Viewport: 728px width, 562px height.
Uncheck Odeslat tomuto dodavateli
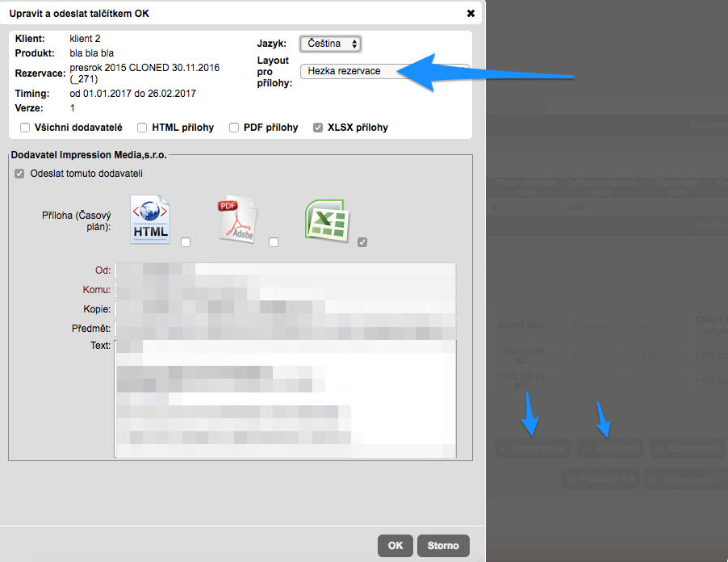(19, 174)
